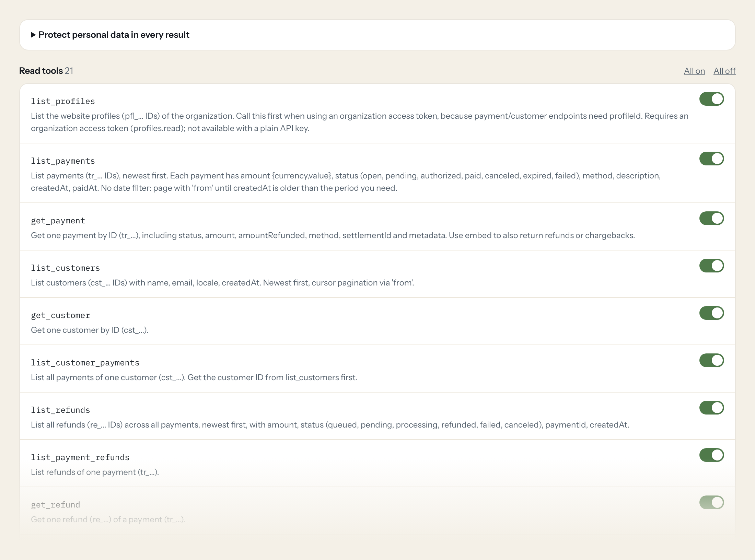Viewport: 755px width, 560px height.
Task: Disable the list_refunds toggle
Action: click(712, 408)
